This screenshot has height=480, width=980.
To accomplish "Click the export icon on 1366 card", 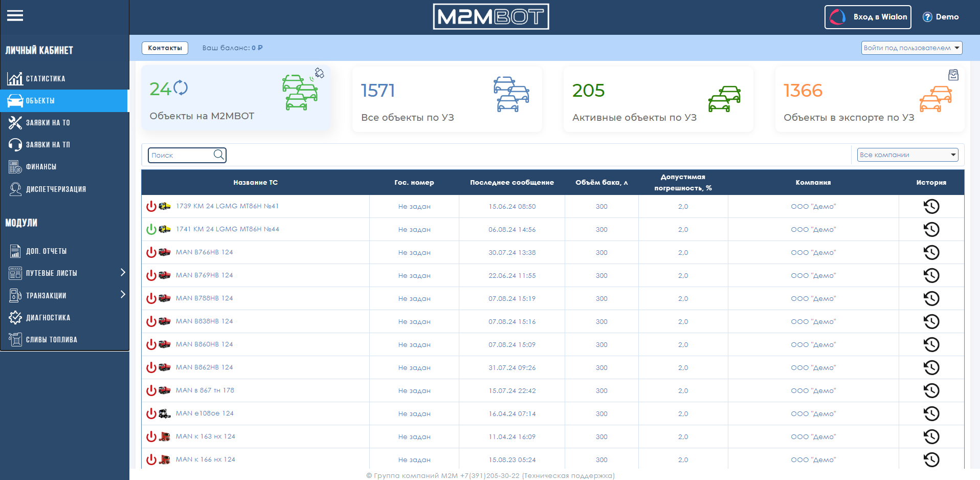I will pos(953,75).
